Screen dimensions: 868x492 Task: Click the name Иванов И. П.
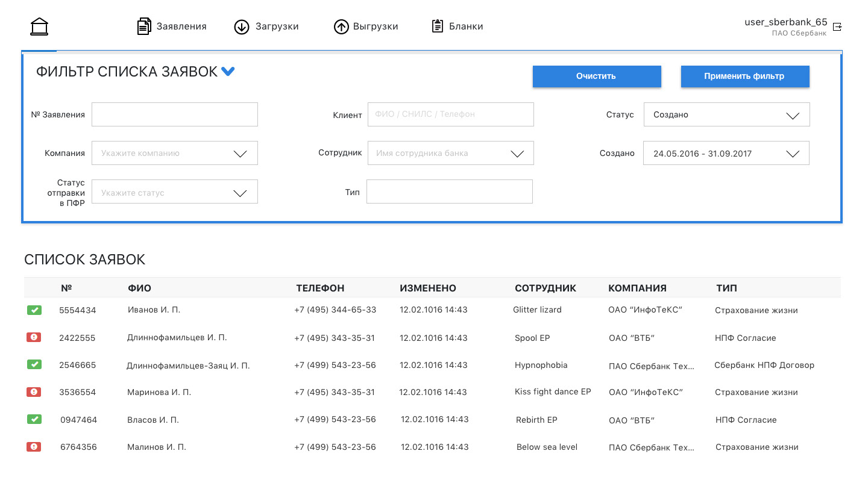[154, 310]
